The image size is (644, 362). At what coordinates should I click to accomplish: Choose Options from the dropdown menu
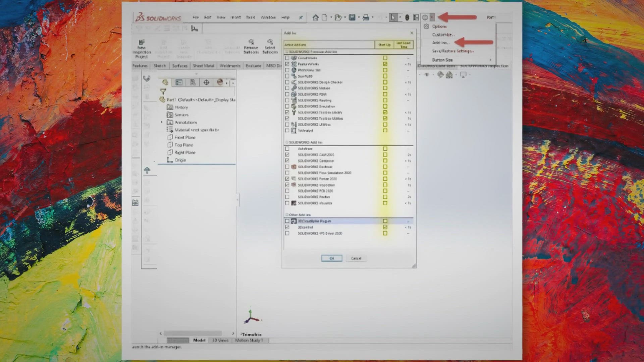(x=439, y=26)
